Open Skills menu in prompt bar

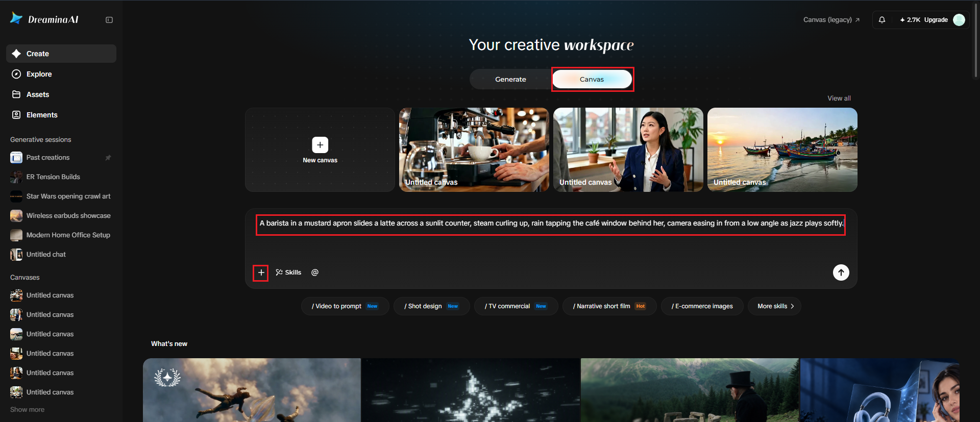click(x=288, y=272)
